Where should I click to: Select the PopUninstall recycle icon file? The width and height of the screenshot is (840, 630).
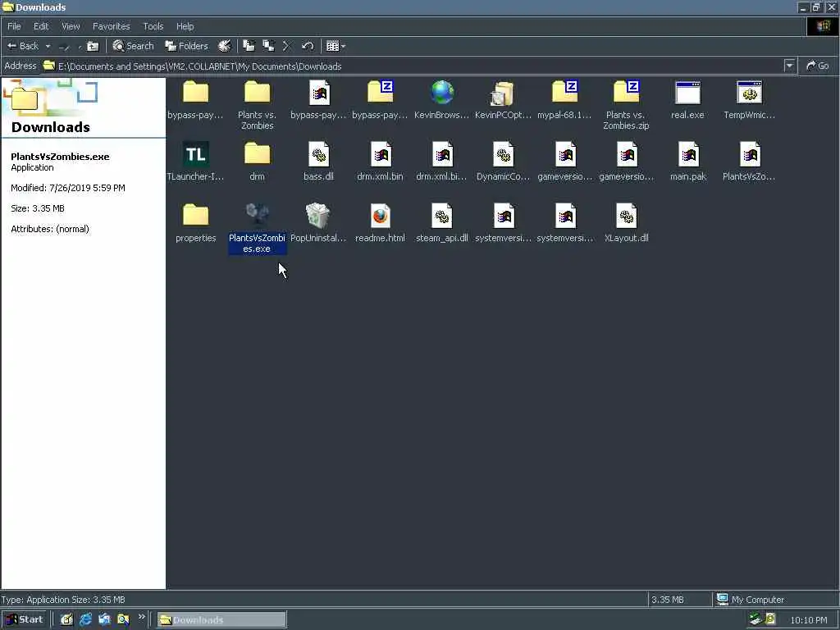point(318,223)
